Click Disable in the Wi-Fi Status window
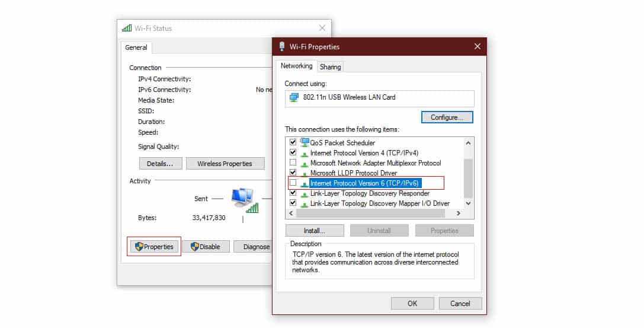The image size is (644, 328). pos(206,247)
